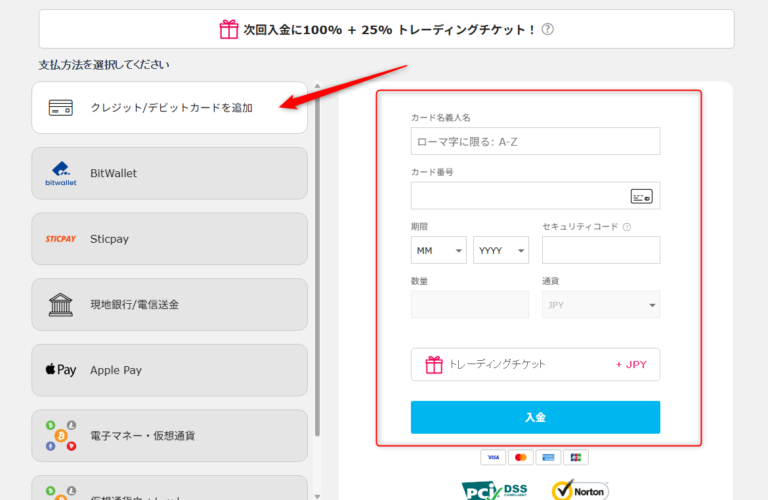Click the PCI DSS compliance badge
Image resolution: width=768 pixels, height=500 pixels.
pos(495,490)
